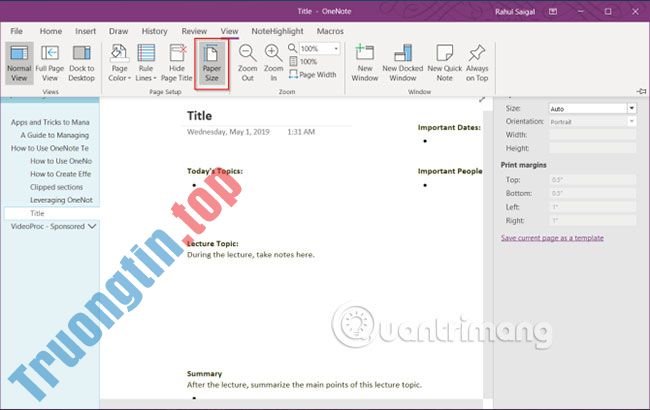650x410 pixels.
Task: Click the date 'Wednesday, May 1, 2019'
Action: 228,132
